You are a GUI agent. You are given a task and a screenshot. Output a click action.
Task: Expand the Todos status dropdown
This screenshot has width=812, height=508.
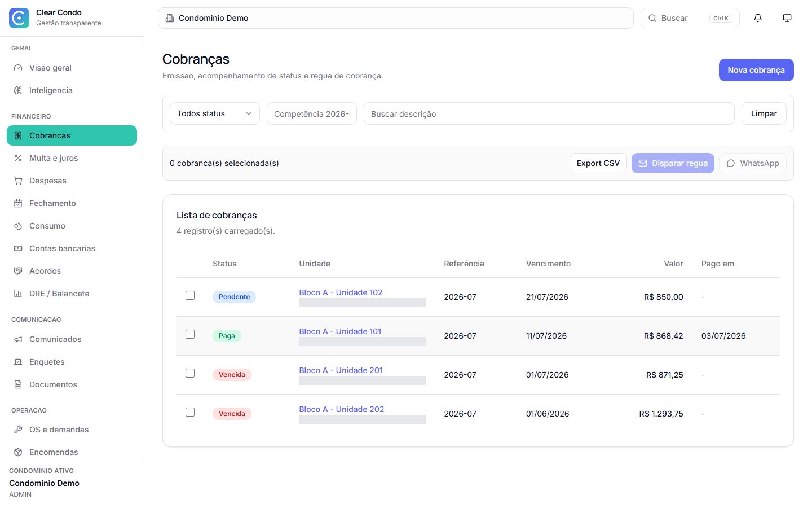215,113
